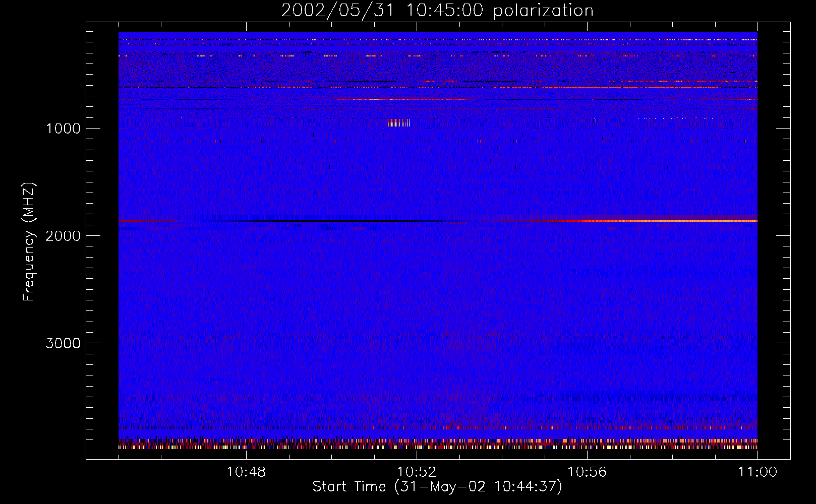816x504 pixels.
Task: Click the 1000 frequency tick label
Action: coord(63,129)
